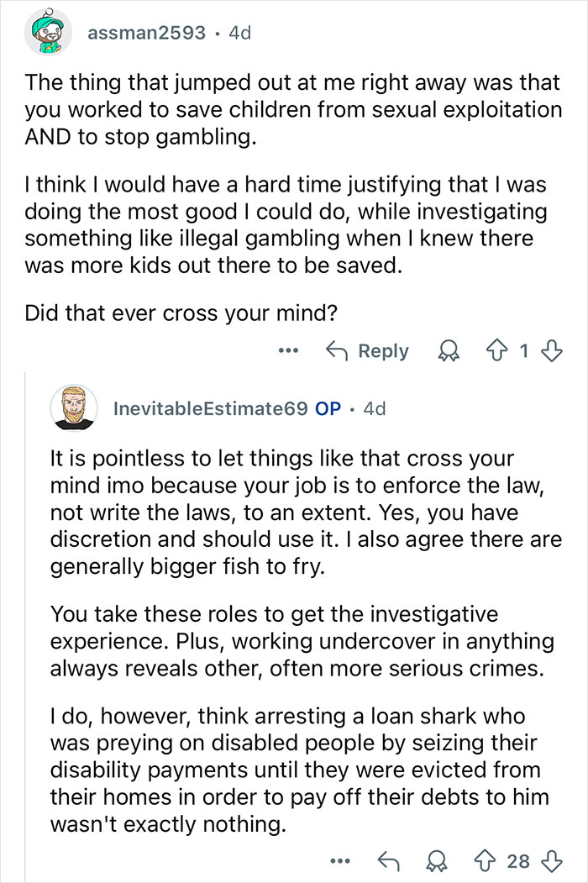Open more options on assman2593's comment
Image resolution: width=588 pixels, height=883 pixels.
288,351
